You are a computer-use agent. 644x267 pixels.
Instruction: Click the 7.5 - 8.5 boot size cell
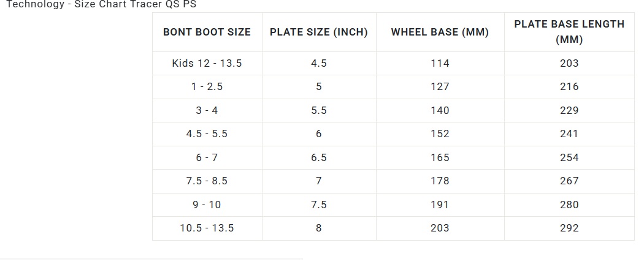[207, 181]
